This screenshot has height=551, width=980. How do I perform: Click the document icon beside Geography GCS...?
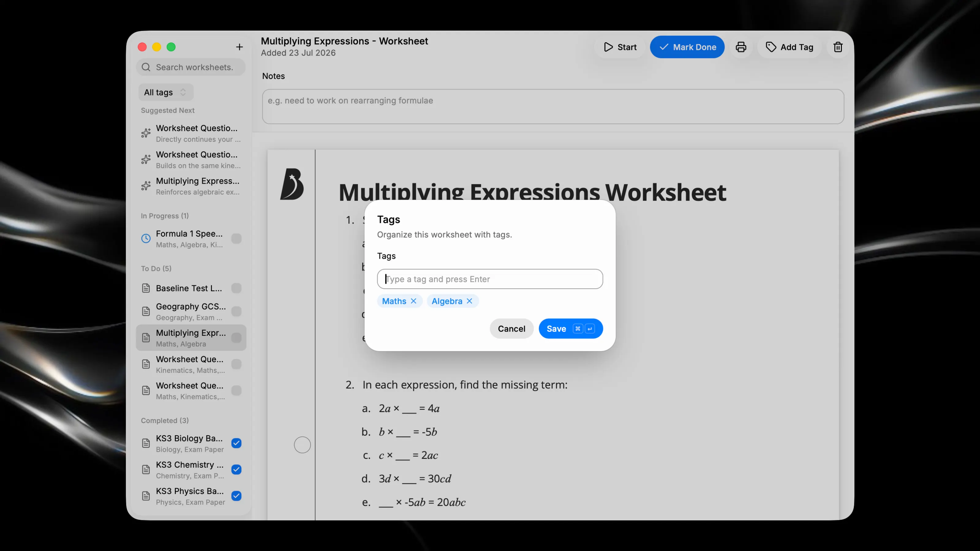pyautogui.click(x=146, y=311)
